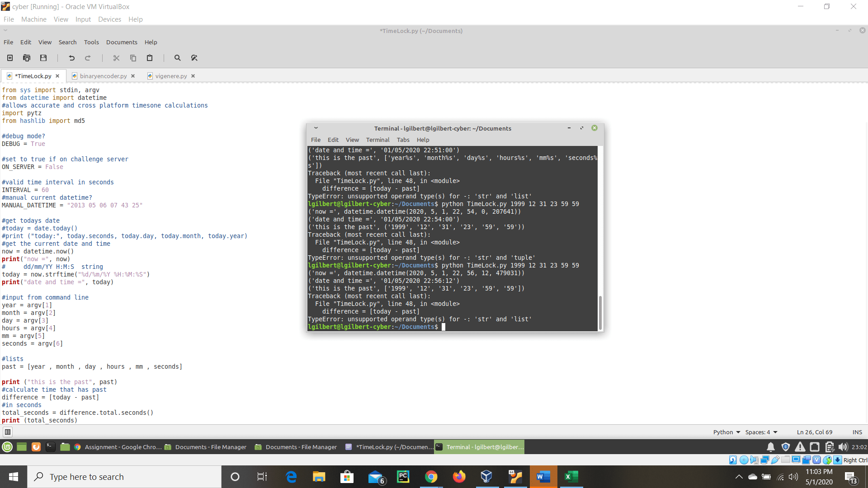Redo the undone change
This screenshot has height=488, width=868.
[x=88, y=58]
